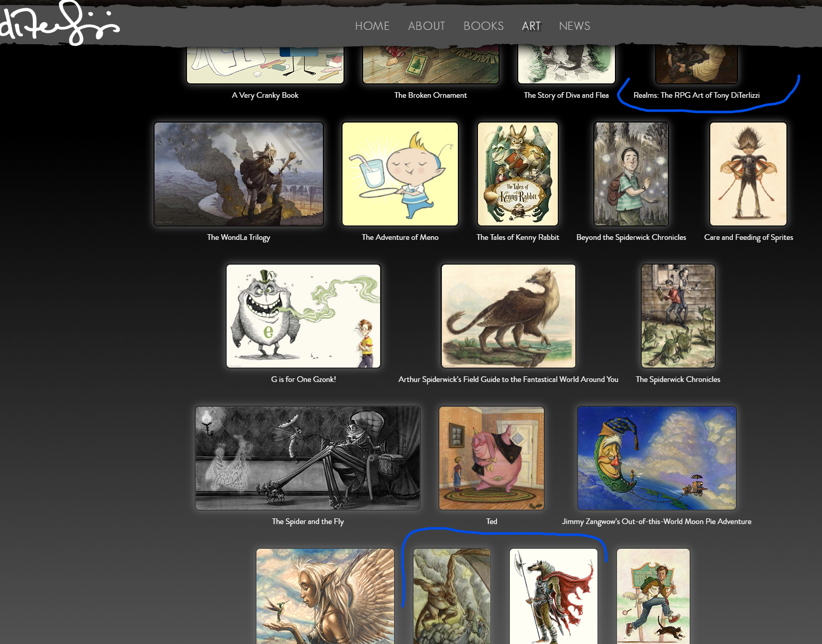Click 'Care and Feeding of Sprites' caption
The height and width of the screenshot is (644, 822).
(748, 237)
